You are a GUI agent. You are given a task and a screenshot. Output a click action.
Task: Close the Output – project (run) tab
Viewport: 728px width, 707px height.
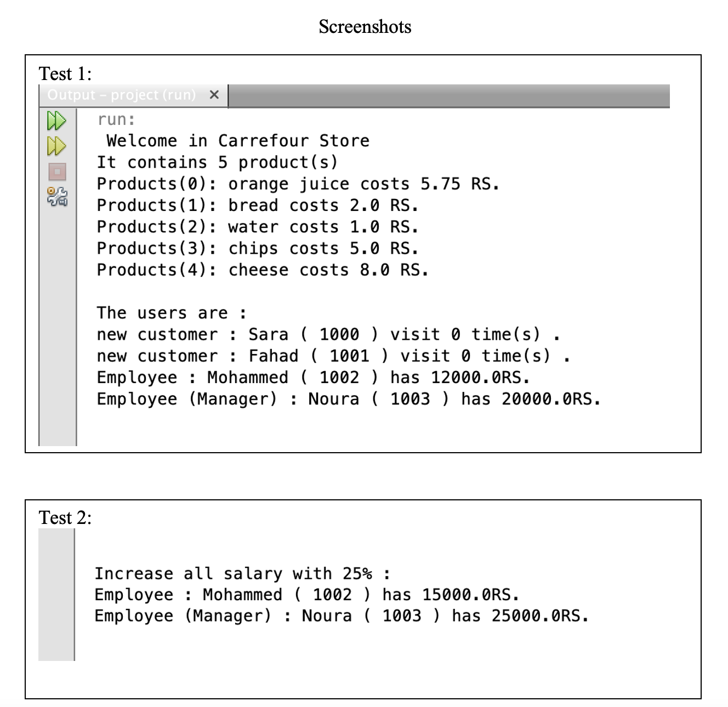click(215, 94)
